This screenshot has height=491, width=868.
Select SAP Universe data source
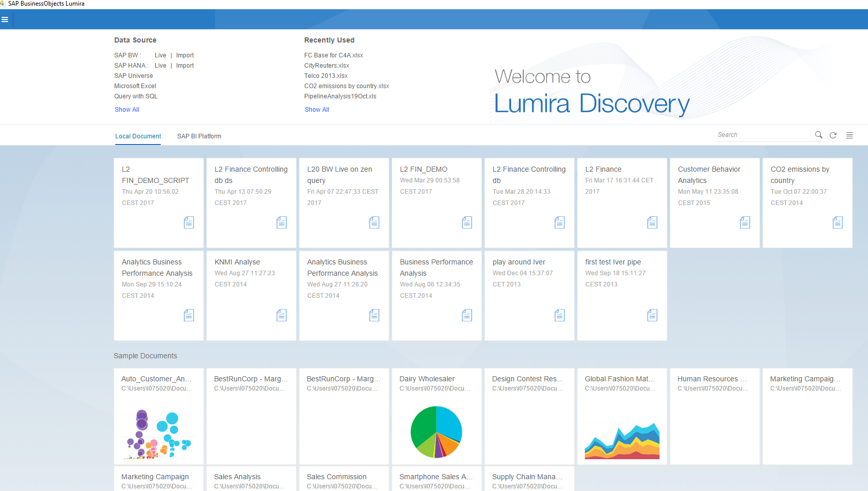[134, 76]
